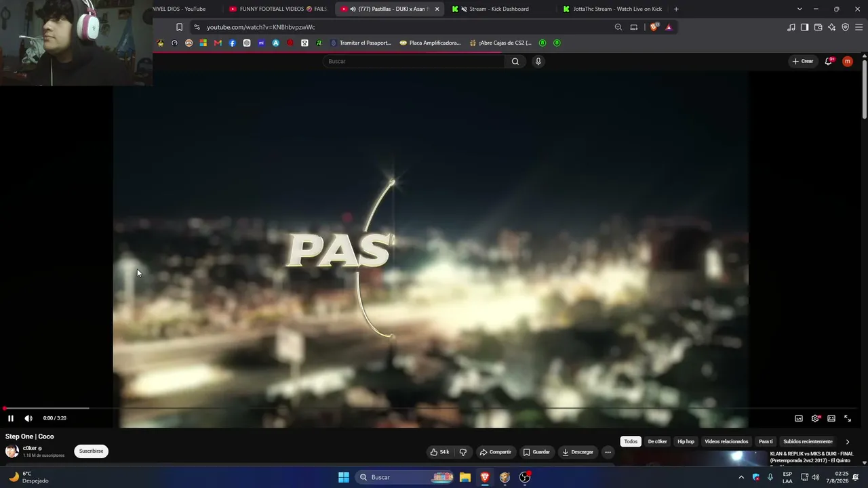Viewport: 868px width, 488px height.
Task: Select the Stream - Kick Dashboard tab
Action: [x=500, y=9]
